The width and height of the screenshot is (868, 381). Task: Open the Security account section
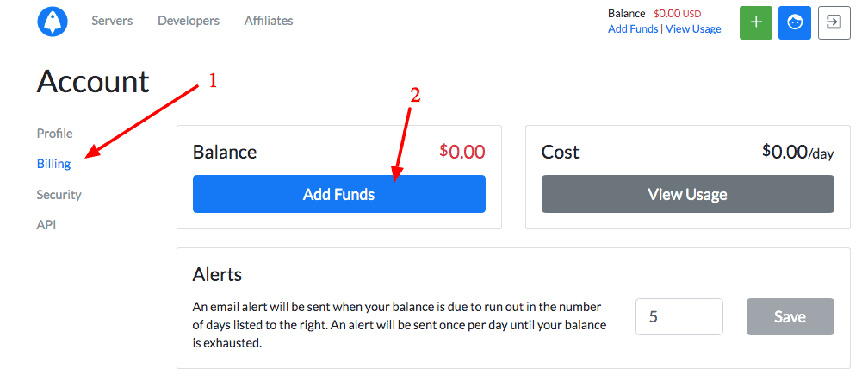(59, 195)
